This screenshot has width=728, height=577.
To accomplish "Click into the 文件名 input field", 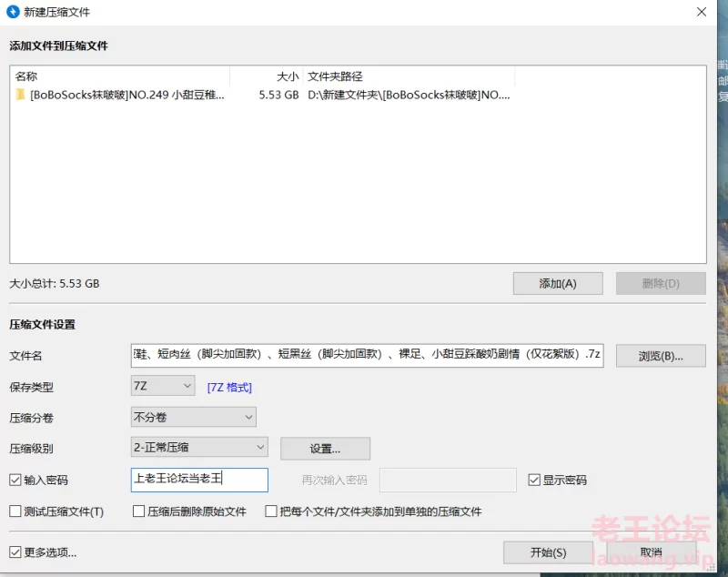I will [367, 355].
